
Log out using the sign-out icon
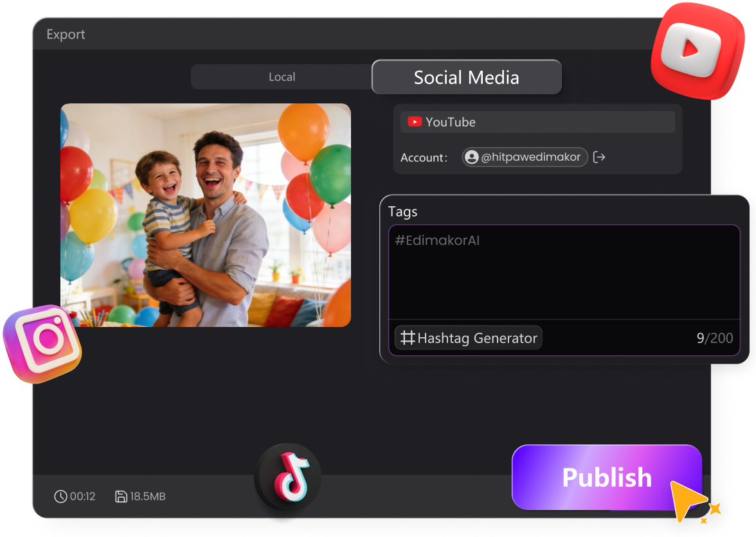tap(599, 157)
